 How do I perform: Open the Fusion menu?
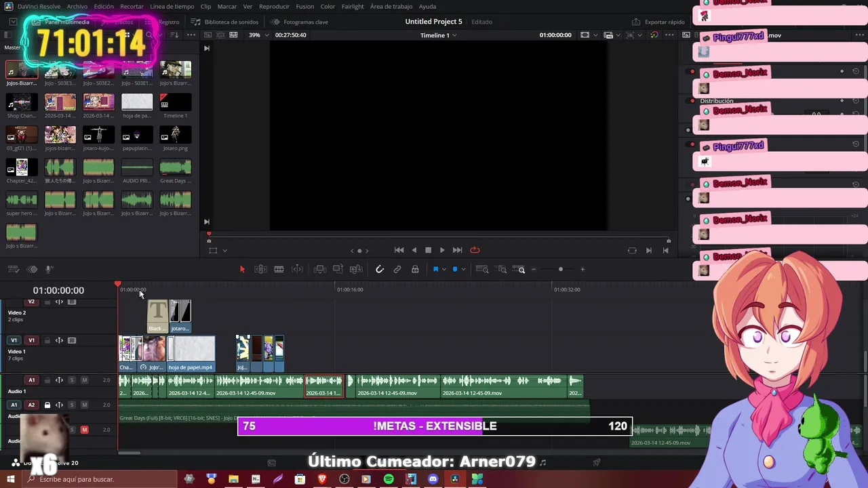304,6
